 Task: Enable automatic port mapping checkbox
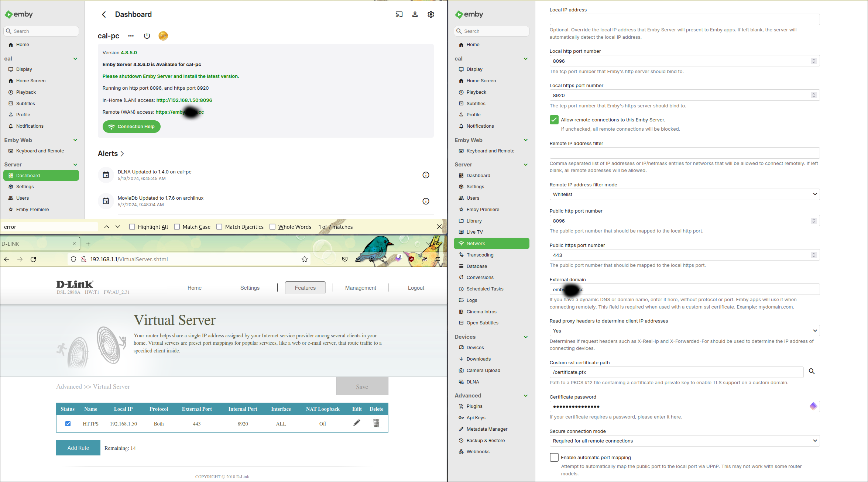554,457
